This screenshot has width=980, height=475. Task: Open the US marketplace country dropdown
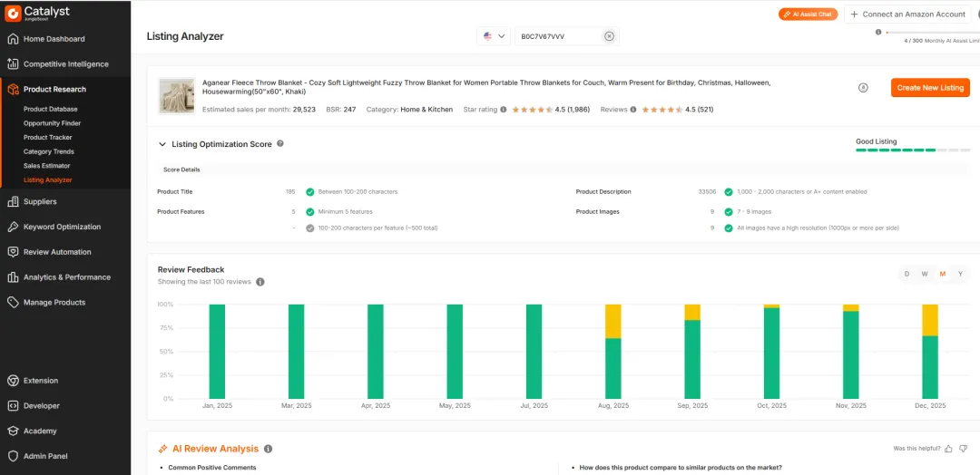[x=494, y=36]
